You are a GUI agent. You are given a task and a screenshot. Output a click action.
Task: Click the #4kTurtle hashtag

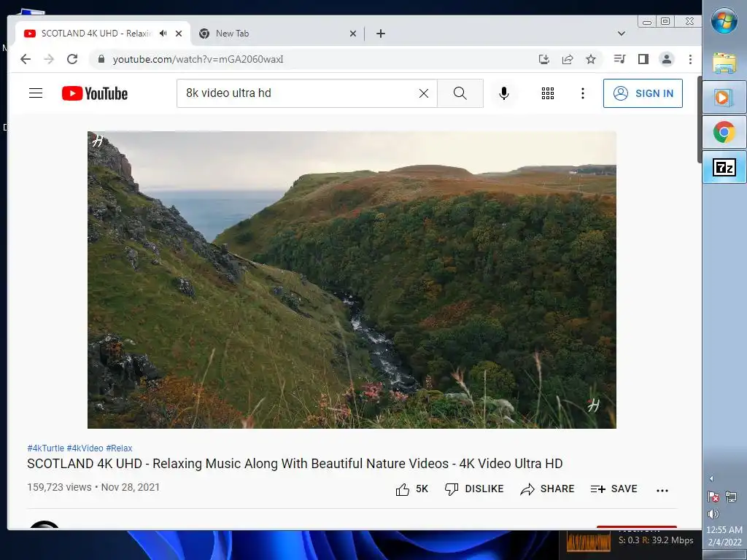coord(46,448)
